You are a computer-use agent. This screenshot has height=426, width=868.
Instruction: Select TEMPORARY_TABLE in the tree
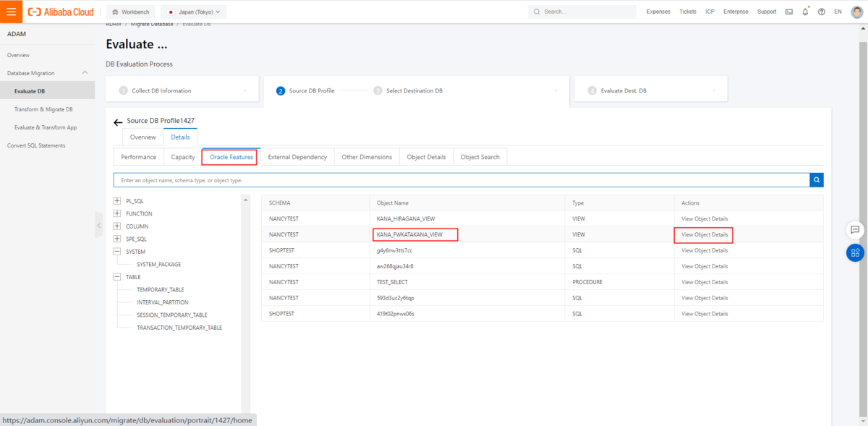click(x=160, y=289)
